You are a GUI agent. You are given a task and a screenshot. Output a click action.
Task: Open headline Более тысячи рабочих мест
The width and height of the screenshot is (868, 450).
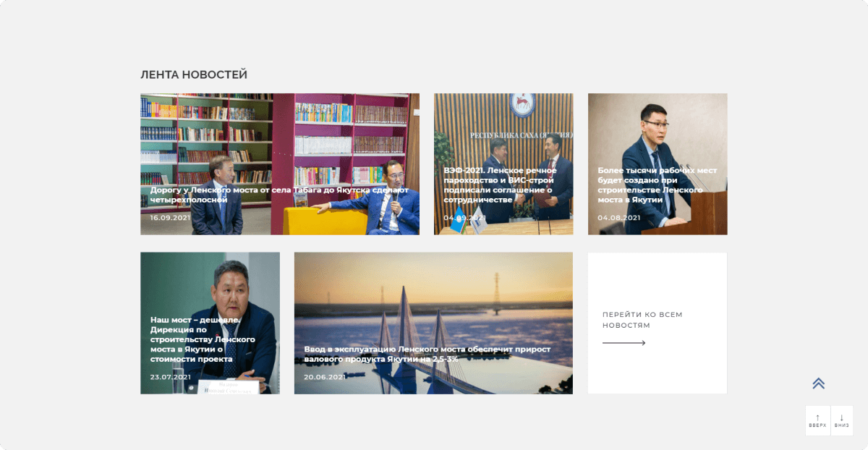(x=658, y=184)
